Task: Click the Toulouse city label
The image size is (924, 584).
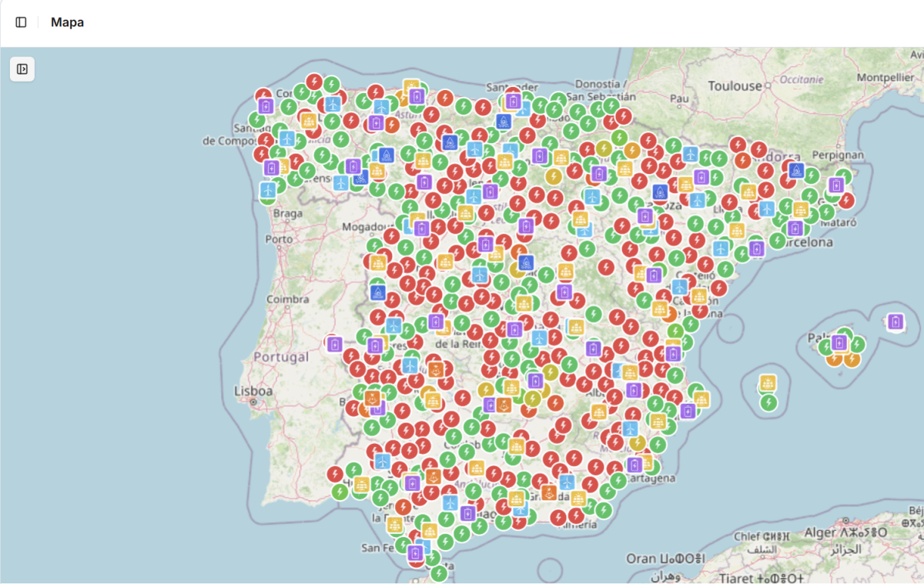Action: tap(735, 86)
